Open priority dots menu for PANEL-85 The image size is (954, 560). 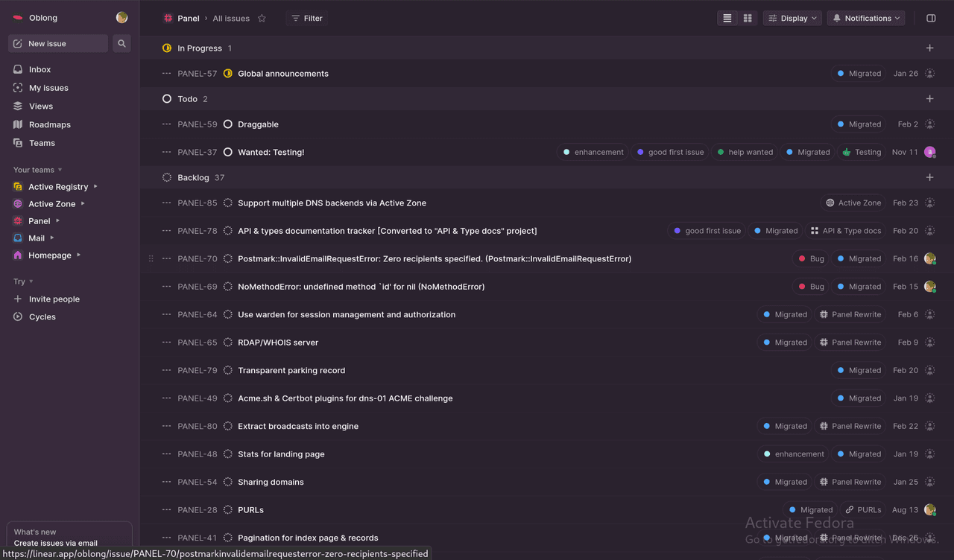click(x=167, y=203)
